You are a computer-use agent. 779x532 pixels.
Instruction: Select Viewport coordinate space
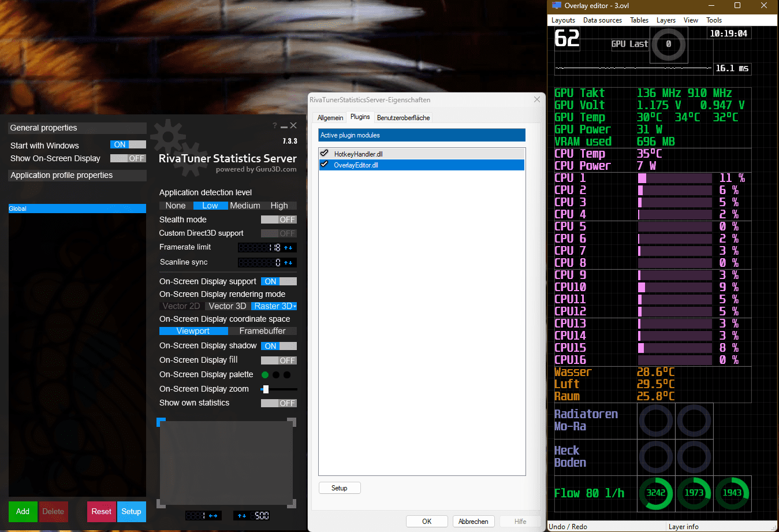tap(193, 331)
